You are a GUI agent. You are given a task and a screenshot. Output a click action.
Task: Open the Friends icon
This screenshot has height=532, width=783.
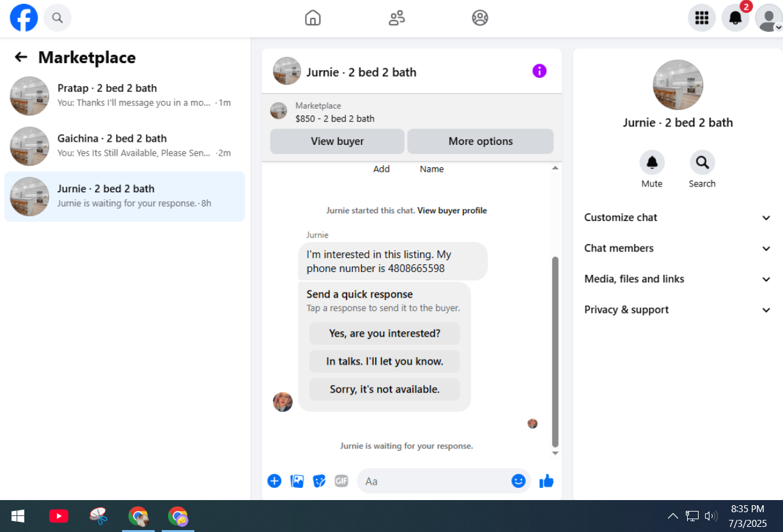tap(396, 18)
